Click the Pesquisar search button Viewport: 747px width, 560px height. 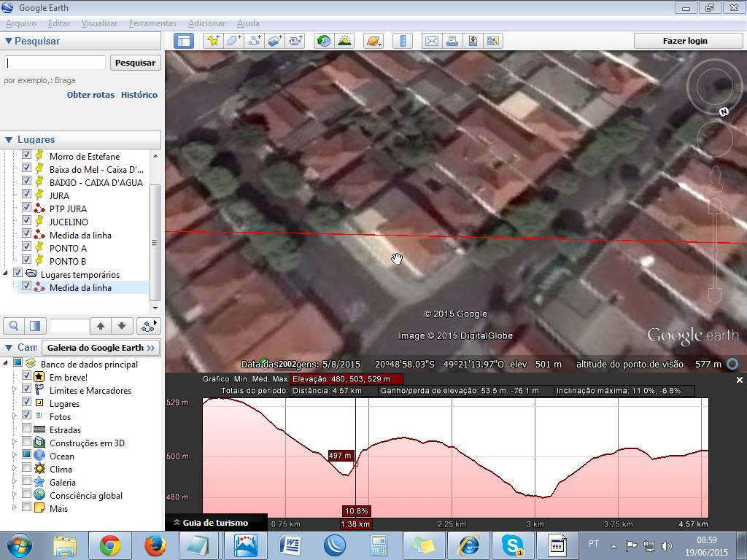point(135,63)
